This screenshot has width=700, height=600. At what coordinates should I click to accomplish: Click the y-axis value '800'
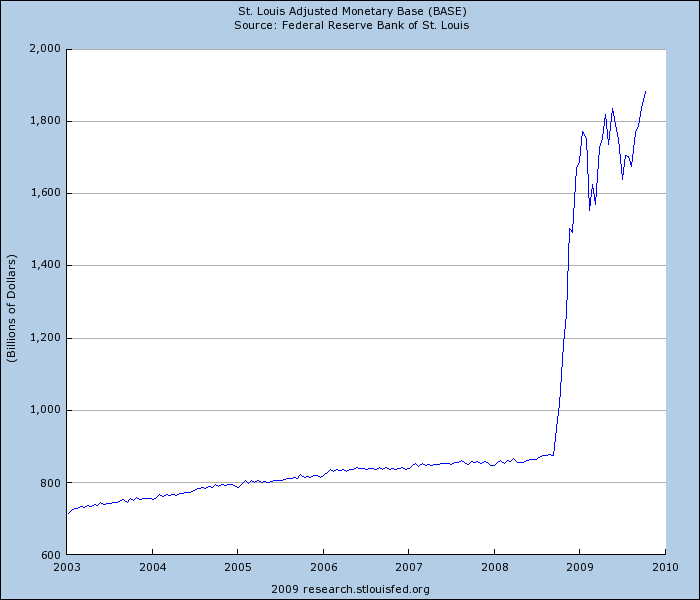pos(50,483)
